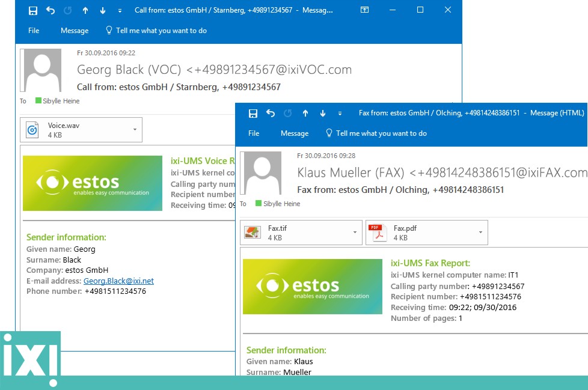Click subject line Fax from estos GmbH / Olching
The height and width of the screenshot is (390, 588).
pos(400,190)
